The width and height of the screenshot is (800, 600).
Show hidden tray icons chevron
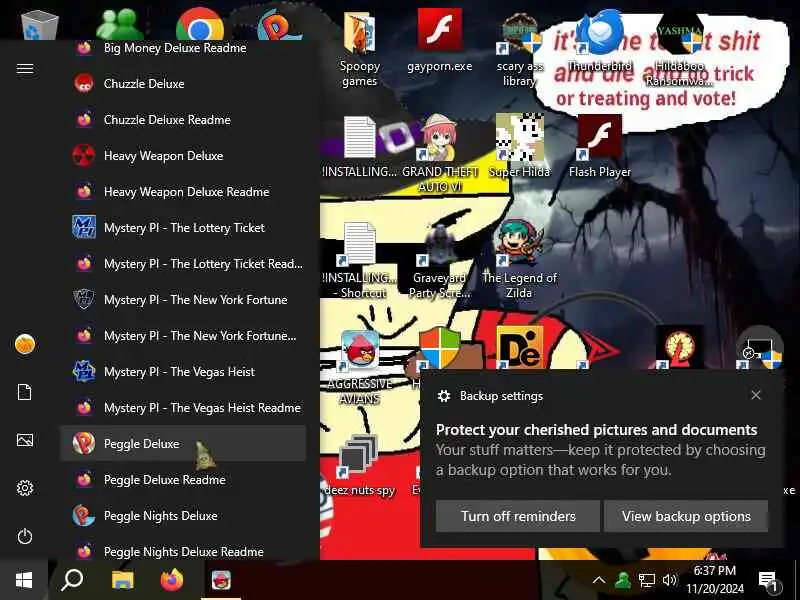click(599, 580)
